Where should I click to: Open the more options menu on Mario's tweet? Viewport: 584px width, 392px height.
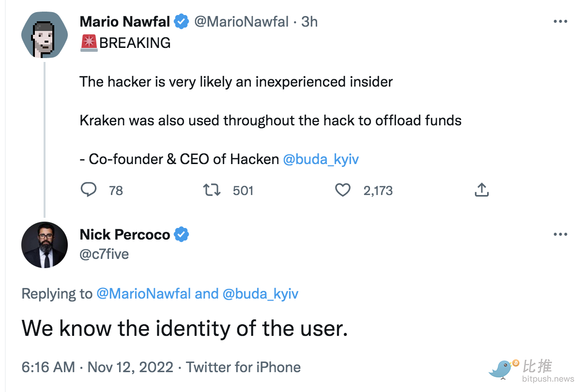point(560,22)
